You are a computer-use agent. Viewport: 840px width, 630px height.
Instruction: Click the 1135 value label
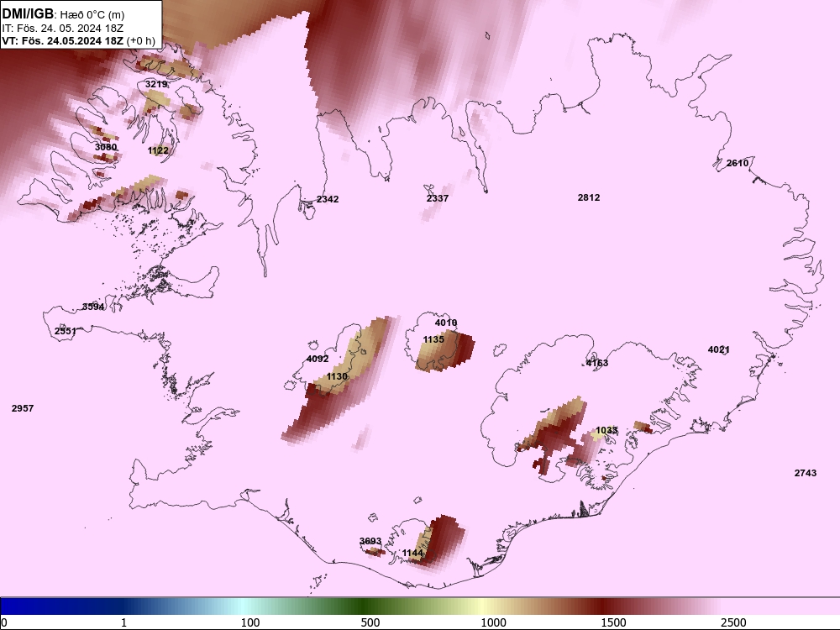[433, 339]
